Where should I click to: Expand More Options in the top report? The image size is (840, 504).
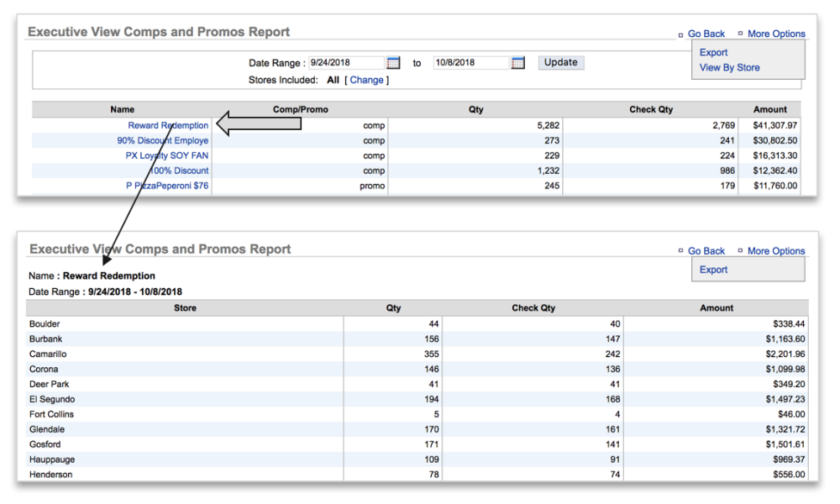pos(776,34)
